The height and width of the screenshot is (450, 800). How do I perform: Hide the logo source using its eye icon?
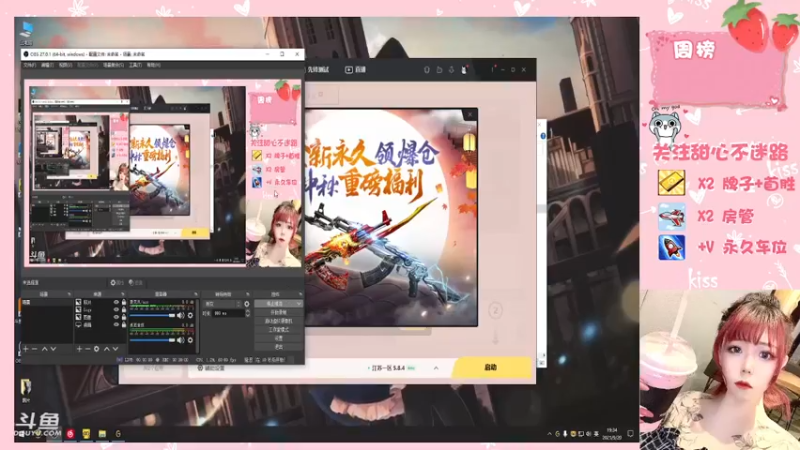click(x=116, y=310)
